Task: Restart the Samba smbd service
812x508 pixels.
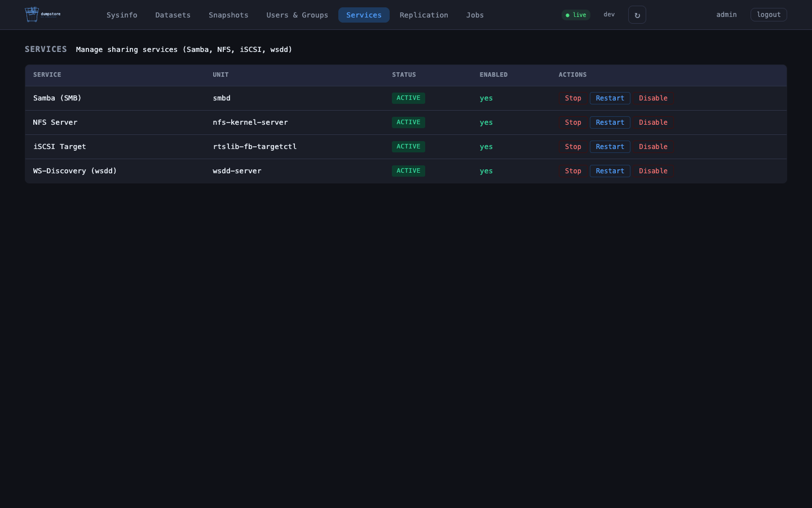Action: [x=610, y=98]
